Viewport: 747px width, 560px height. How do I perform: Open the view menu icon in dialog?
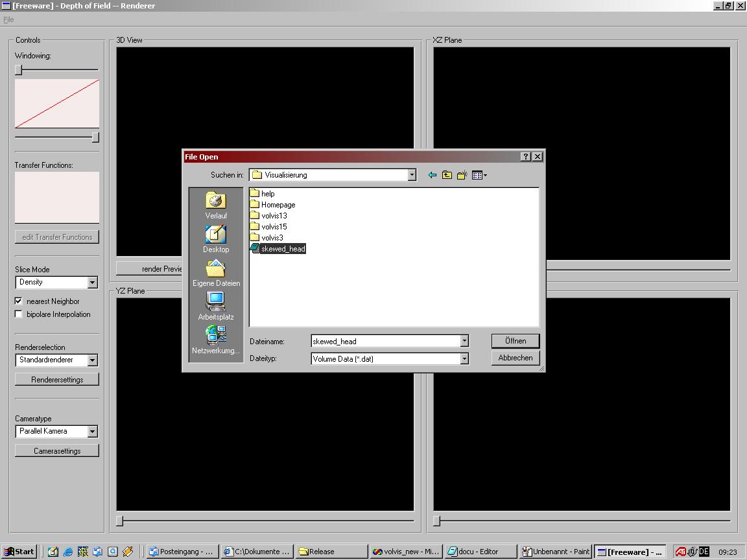[479, 175]
